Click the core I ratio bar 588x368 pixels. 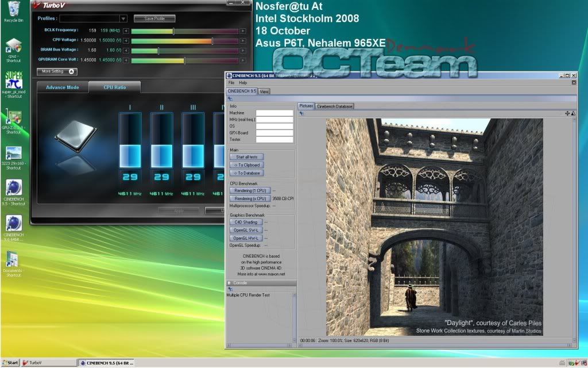(x=130, y=140)
